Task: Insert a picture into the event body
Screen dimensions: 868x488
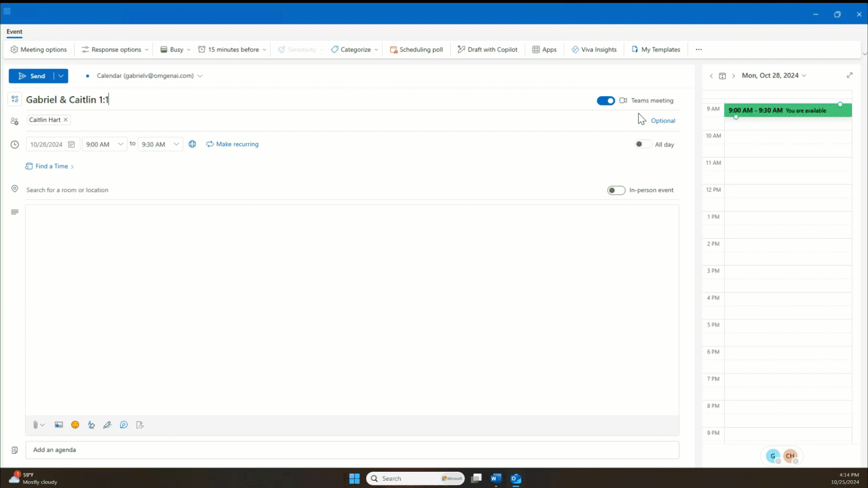Action: pos(59,425)
